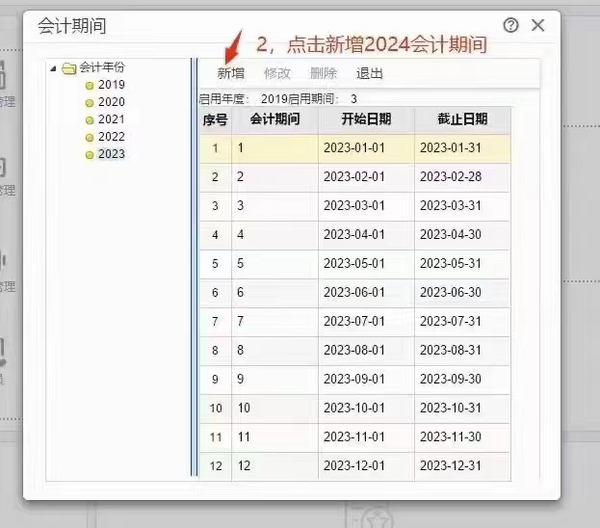Screen dimensions: 600x528
Task: Close the 会计期间 dialog
Action: [x=538, y=25]
